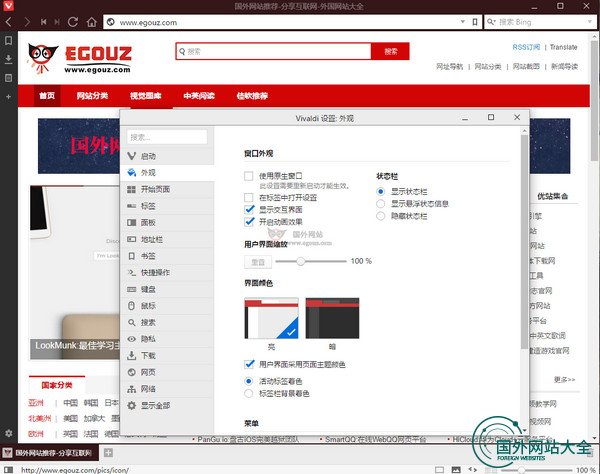Click 重置 button beside UI zoom slider
Screen dimensions: 600x474
tap(258, 262)
